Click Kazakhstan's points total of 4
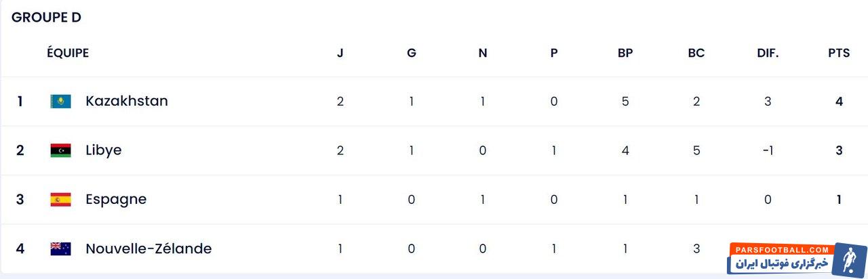Screen dimensions: 868x279 (839, 102)
